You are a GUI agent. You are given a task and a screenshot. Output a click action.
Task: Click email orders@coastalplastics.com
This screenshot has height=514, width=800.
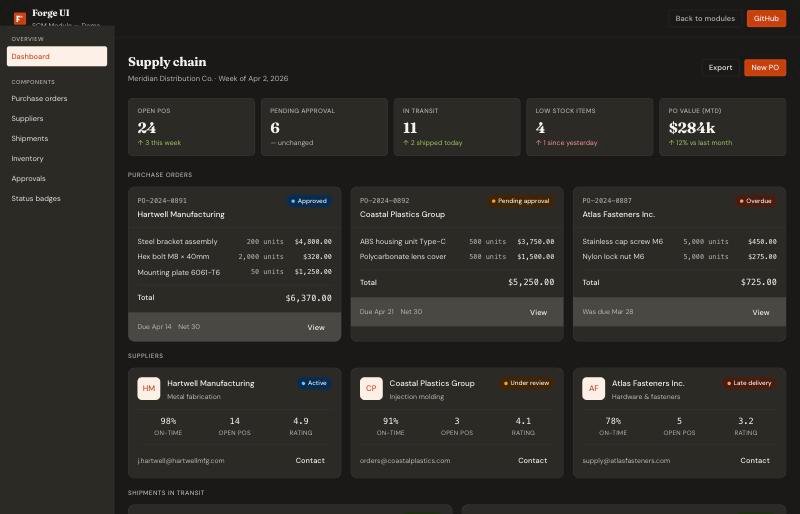click(405, 460)
